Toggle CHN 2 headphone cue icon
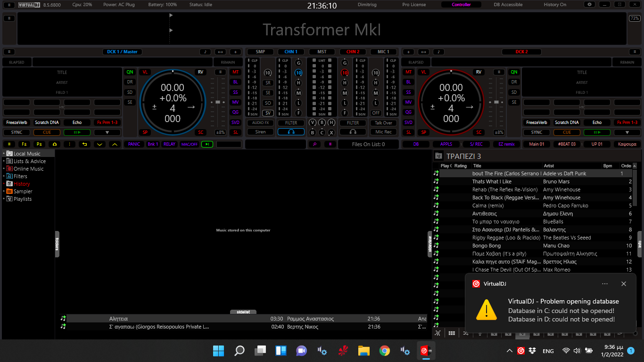The height and width of the screenshot is (362, 644). 353,132
